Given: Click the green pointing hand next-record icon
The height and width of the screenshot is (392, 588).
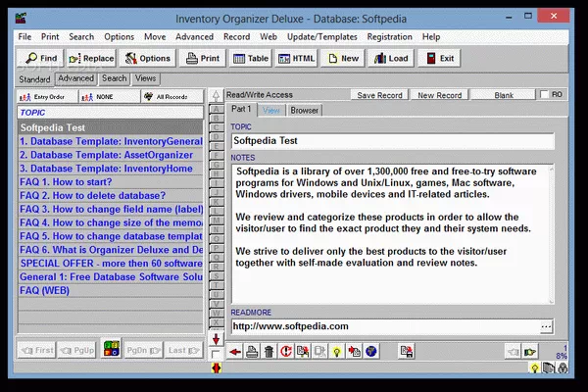Looking at the screenshot, I should tap(530, 352).
